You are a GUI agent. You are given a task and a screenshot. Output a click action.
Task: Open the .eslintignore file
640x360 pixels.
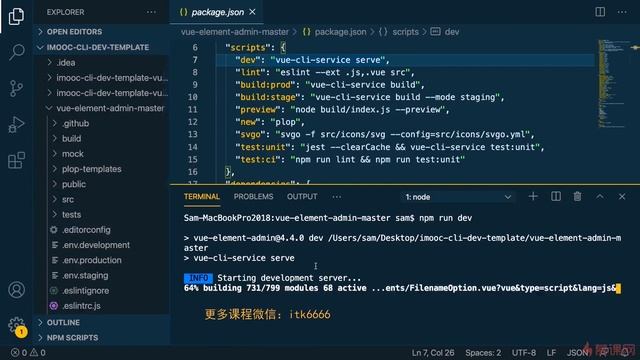point(101,291)
